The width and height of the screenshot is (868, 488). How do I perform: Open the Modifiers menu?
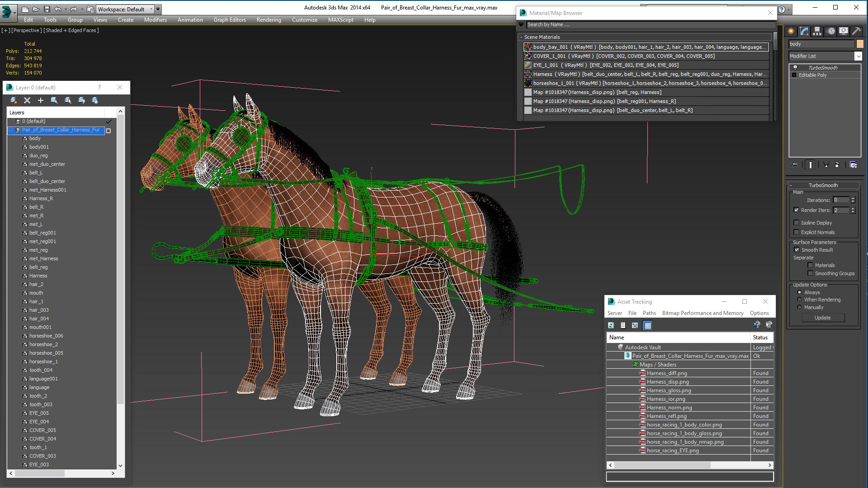pyautogui.click(x=156, y=20)
